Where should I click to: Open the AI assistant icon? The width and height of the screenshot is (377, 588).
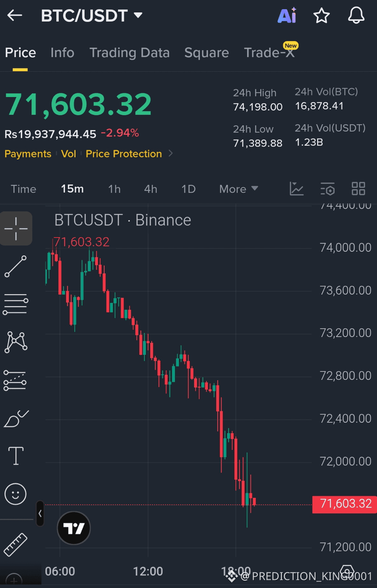point(287,15)
